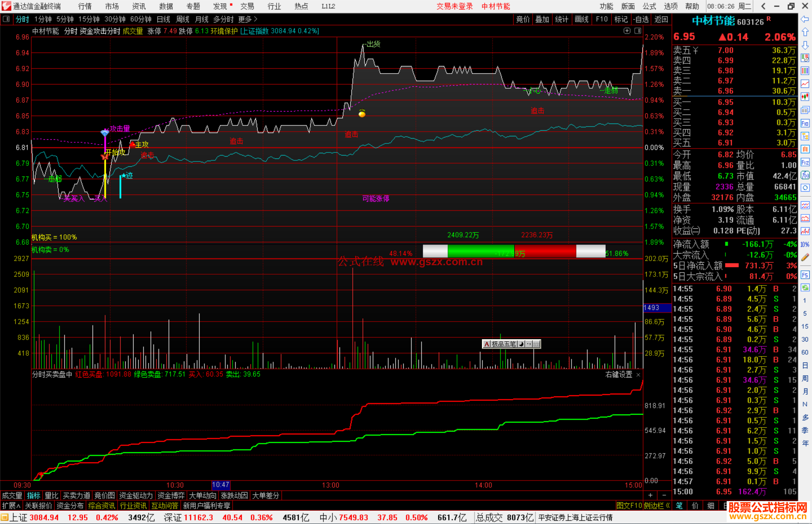Click the 10% sidebar icon
Viewport: 812px width, 524px height.
point(805,245)
